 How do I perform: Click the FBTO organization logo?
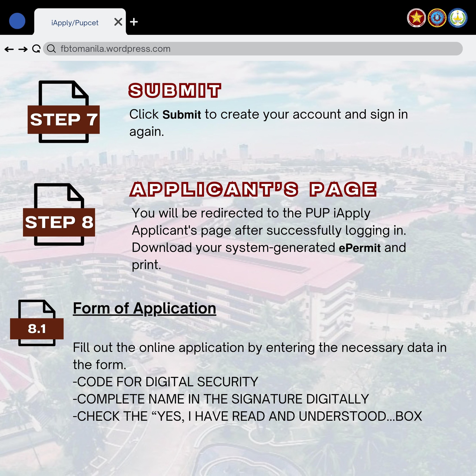[457, 18]
